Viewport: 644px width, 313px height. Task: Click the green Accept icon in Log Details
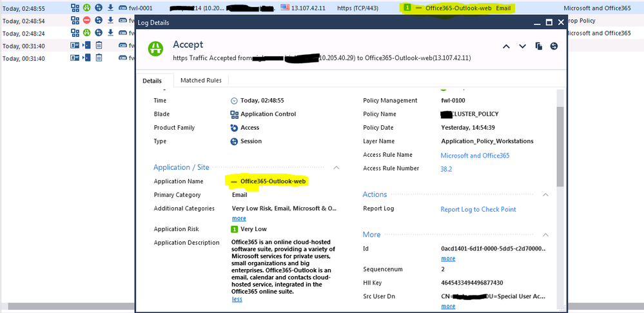point(155,49)
